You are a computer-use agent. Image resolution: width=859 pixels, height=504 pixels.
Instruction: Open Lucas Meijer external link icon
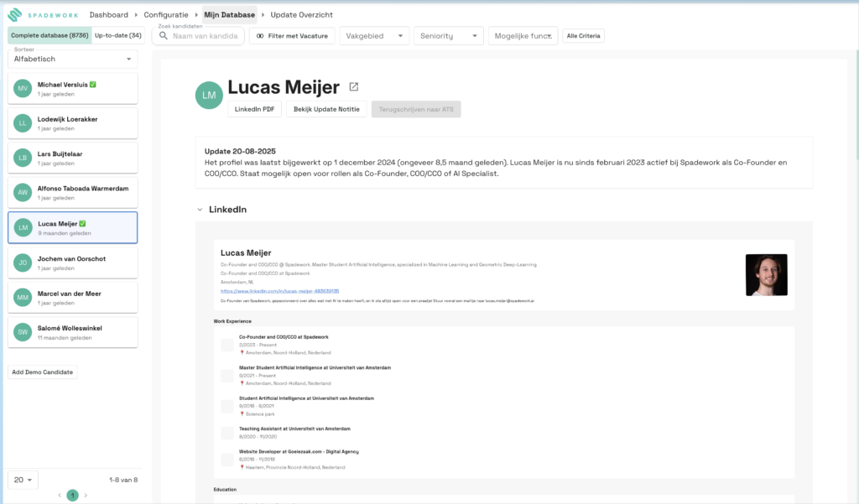click(x=354, y=86)
